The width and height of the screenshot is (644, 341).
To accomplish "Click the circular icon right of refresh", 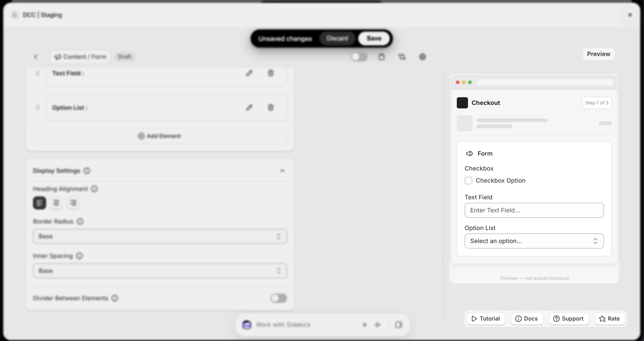I will [x=423, y=57].
